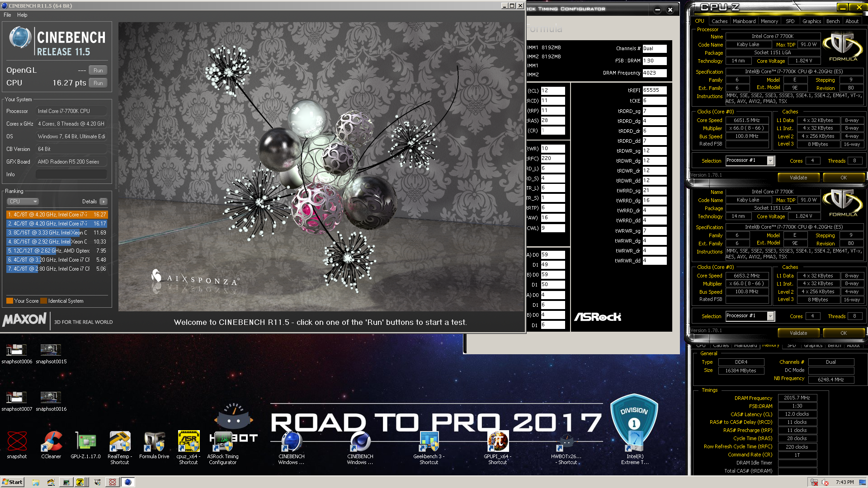
Task: Open the Windows Start menu
Action: [12, 482]
